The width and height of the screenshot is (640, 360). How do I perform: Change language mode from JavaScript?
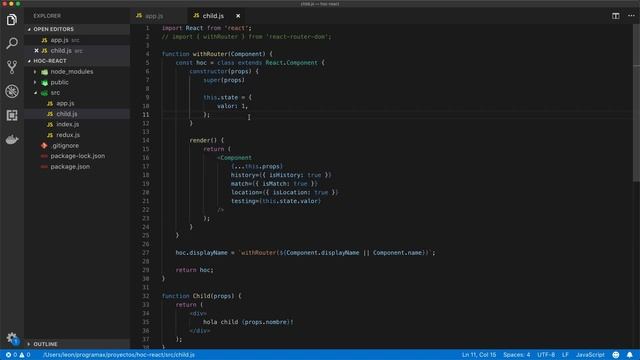(x=590, y=355)
